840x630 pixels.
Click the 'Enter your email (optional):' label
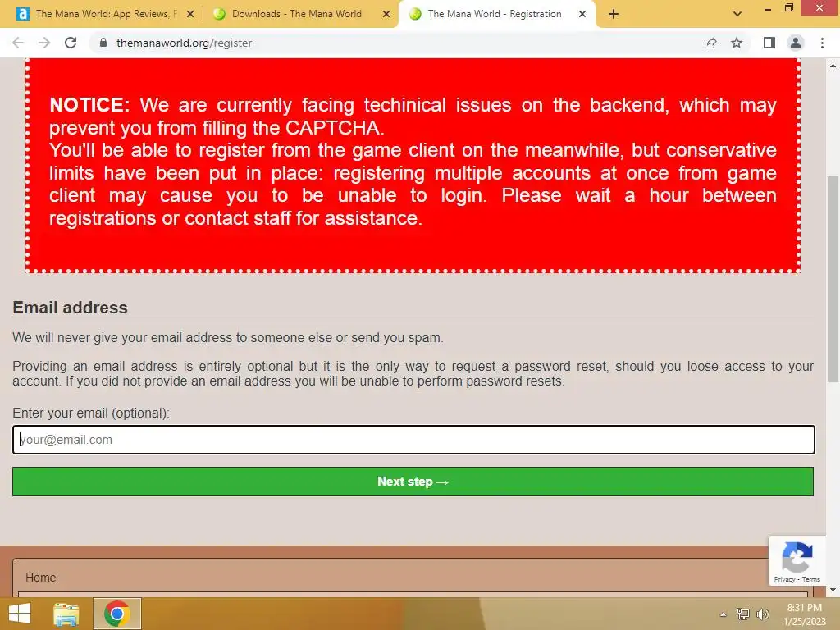pos(91,413)
